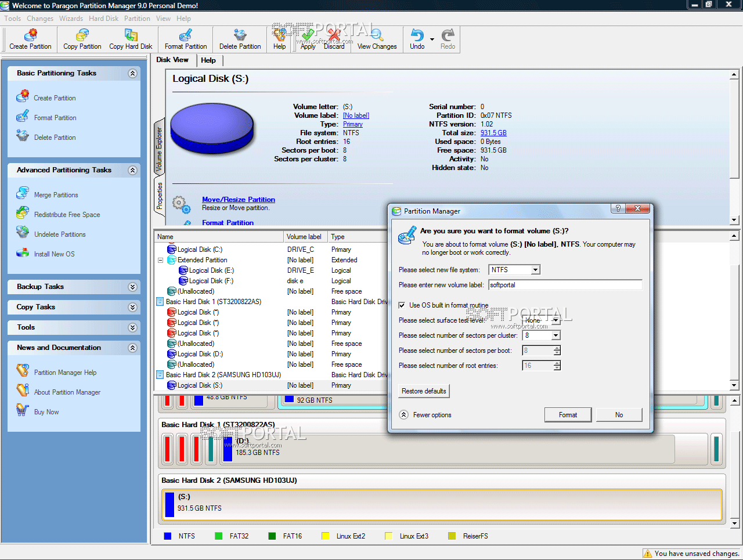Click Install New OS sidebar item
This screenshot has width=743, height=560.
54,254
